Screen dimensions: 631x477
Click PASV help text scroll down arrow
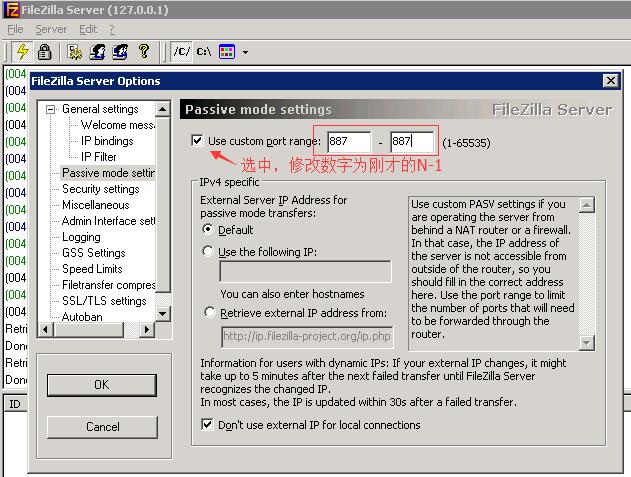click(x=587, y=343)
